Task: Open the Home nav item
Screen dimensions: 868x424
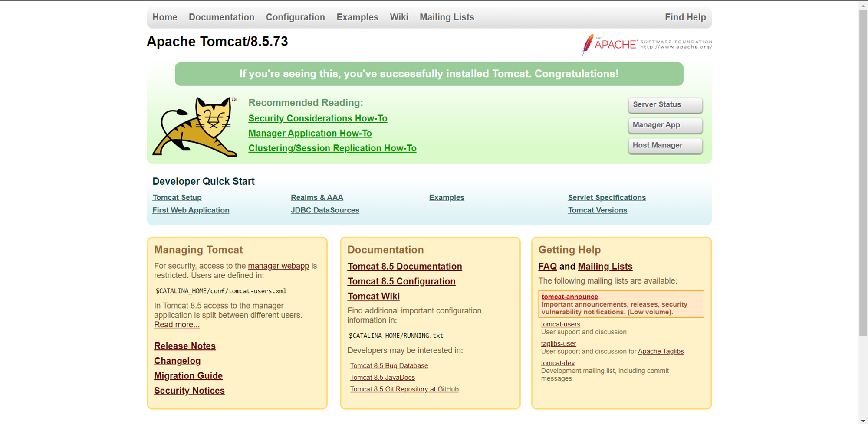Action: tap(164, 17)
